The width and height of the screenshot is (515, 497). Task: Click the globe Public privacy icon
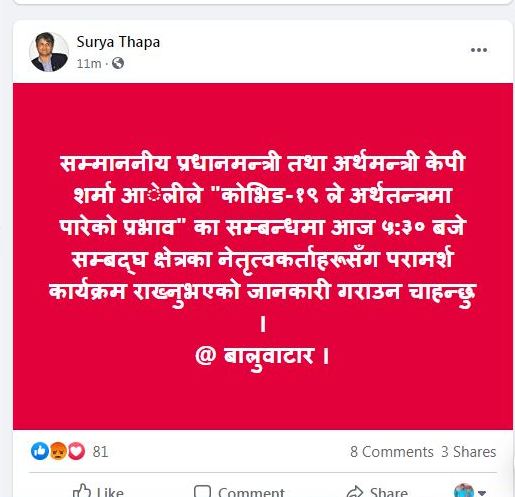pyautogui.click(x=118, y=63)
